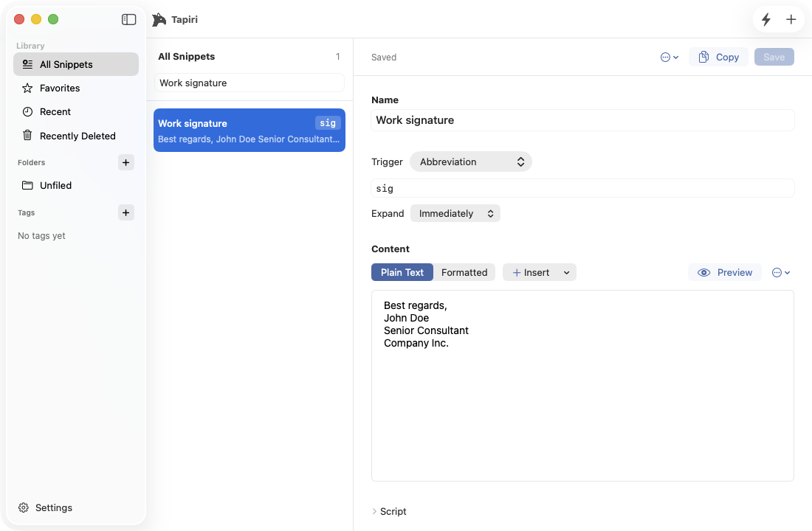This screenshot has height=531, width=812.
Task: Click the Saved status label
Action: coord(384,58)
